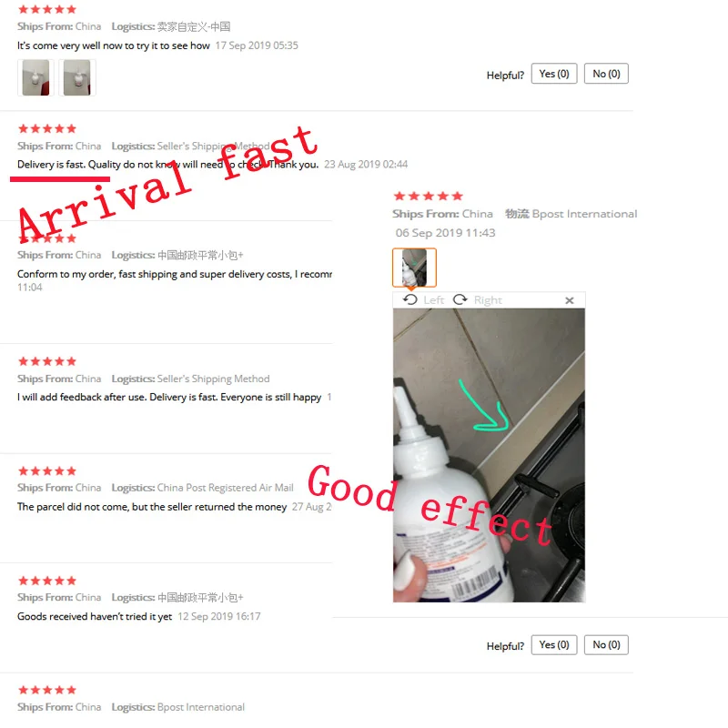Open first thumbnail of 17 Sep review
Viewport: 728px width, 728px height.
[35, 77]
